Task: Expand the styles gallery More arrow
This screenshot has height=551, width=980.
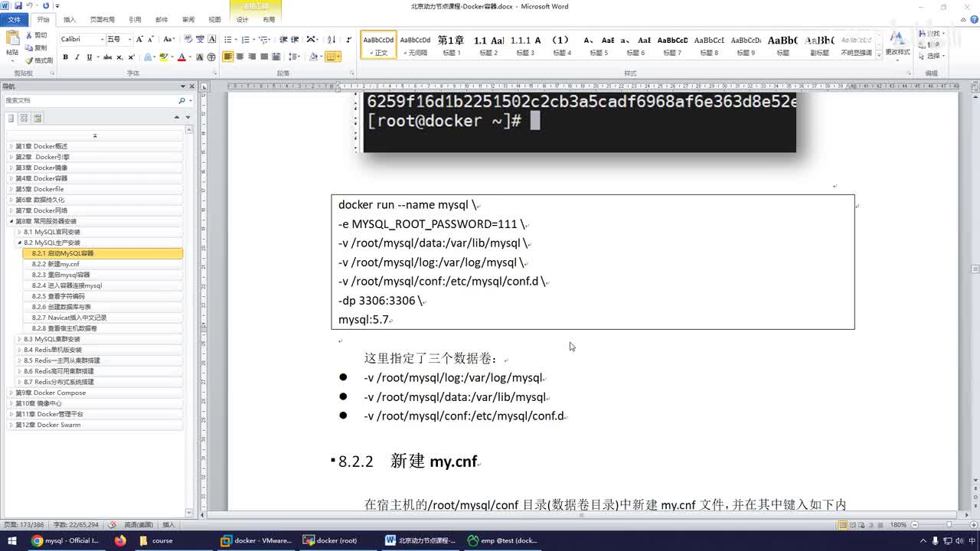Action: pyautogui.click(x=878, y=54)
